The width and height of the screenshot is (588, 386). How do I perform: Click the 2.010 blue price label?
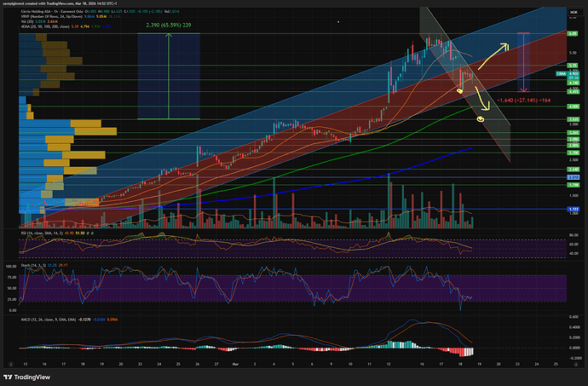coord(572,176)
